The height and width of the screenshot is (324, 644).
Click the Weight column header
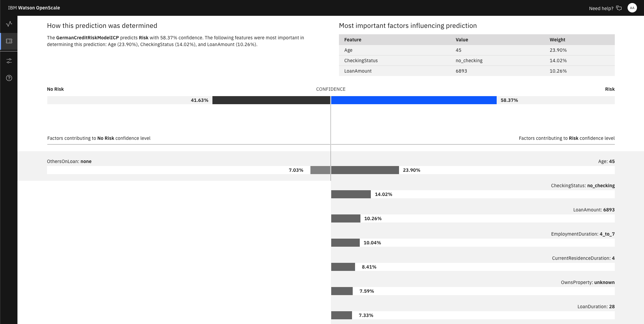coord(557,40)
